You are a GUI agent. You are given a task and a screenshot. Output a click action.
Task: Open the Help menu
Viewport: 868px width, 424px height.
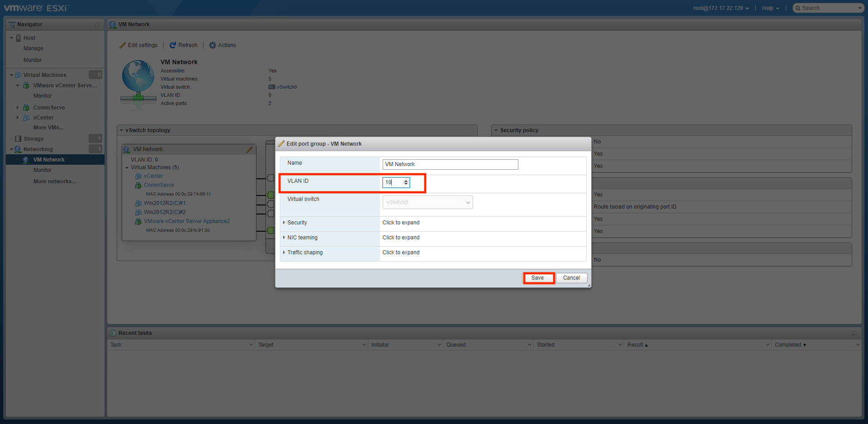(x=770, y=8)
